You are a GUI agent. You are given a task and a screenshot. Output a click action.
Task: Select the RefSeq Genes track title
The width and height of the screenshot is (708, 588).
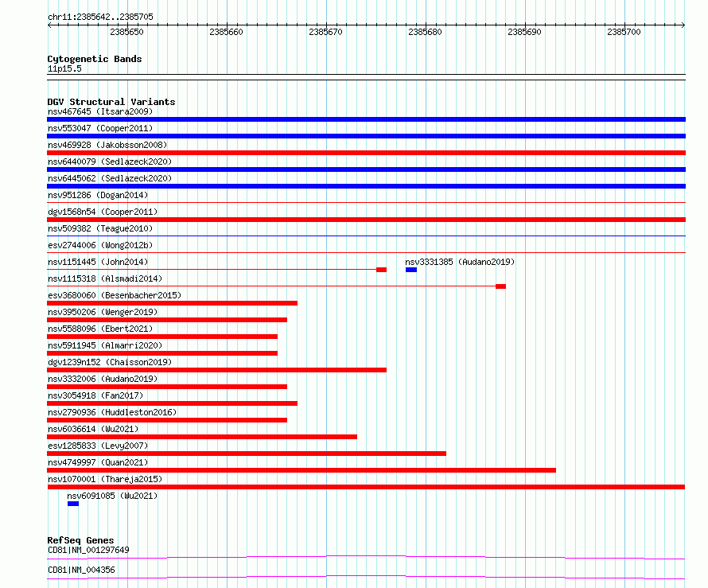pyautogui.click(x=80, y=540)
